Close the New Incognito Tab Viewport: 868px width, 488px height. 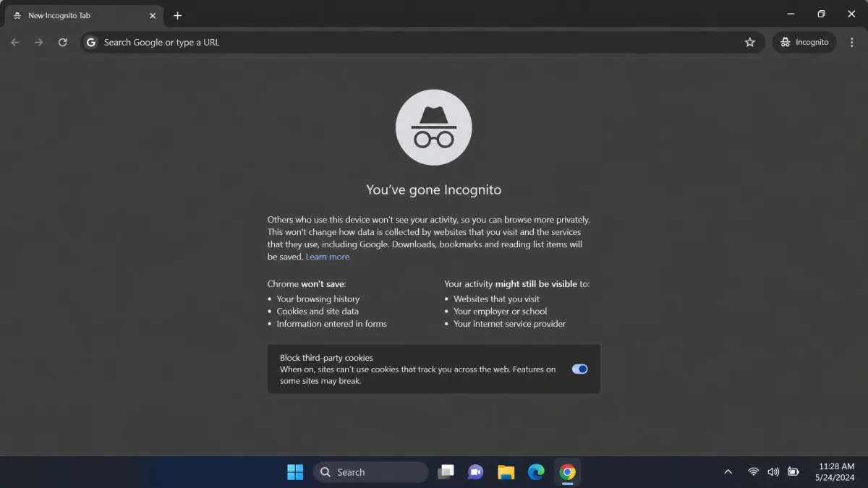tap(153, 15)
